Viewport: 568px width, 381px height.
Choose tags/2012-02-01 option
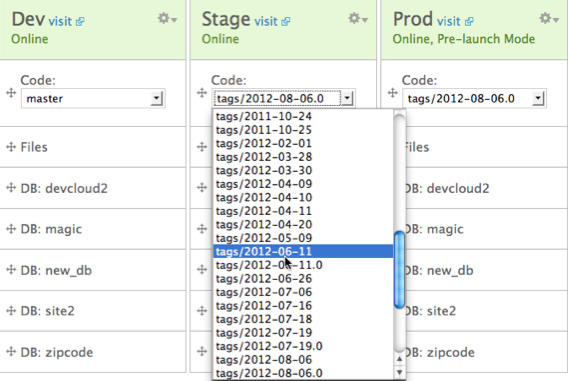(x=303, y=143)
